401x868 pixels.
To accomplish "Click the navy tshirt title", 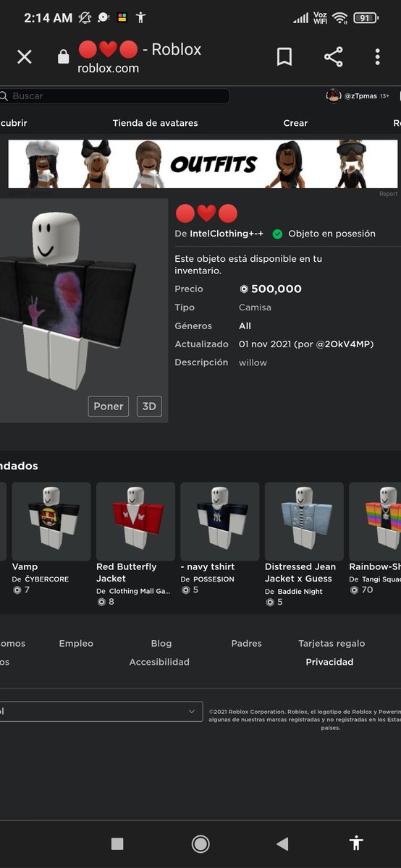I will [x=208, y=567].
